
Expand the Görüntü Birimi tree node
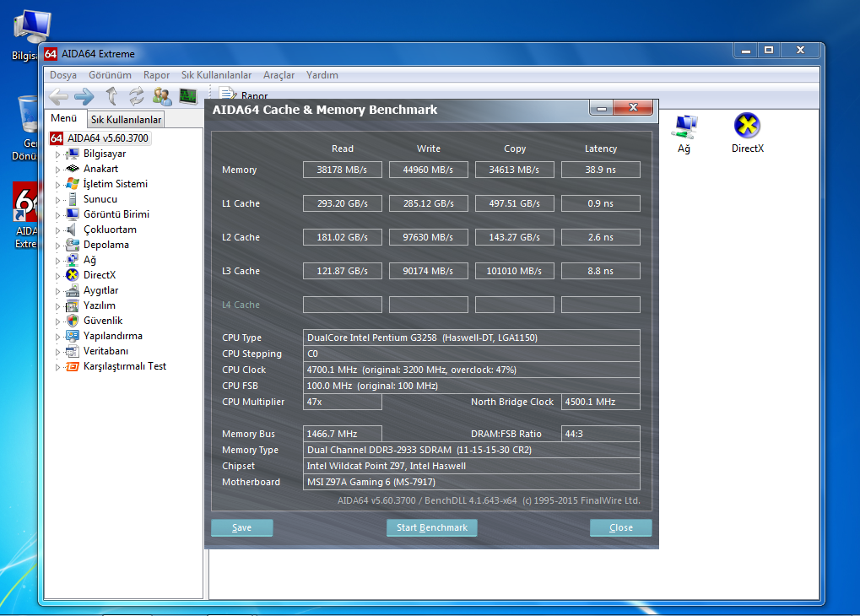[x=57, y=215]
